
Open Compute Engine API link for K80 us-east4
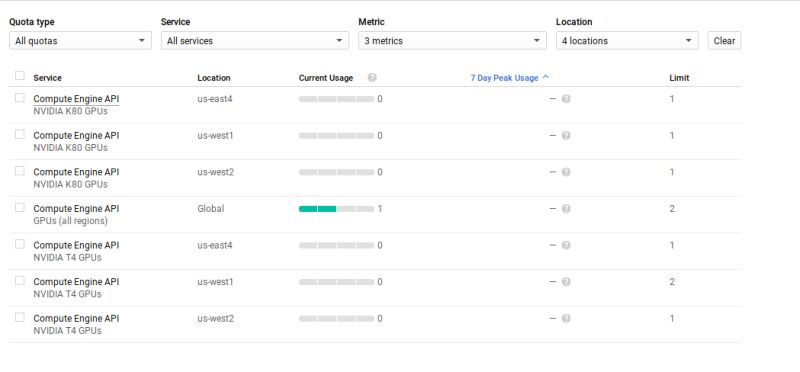tap(76, 99)
